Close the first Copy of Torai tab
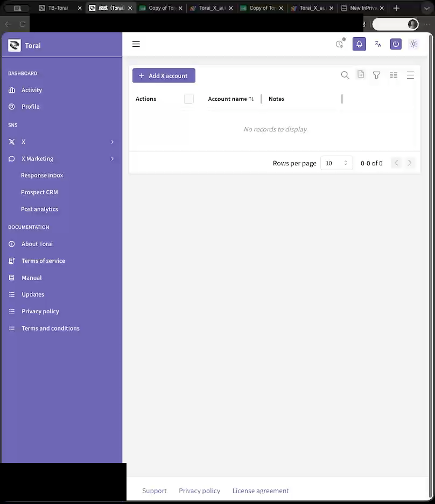The height and width of the screenshot is (504, 435). (x=180, y=8)
